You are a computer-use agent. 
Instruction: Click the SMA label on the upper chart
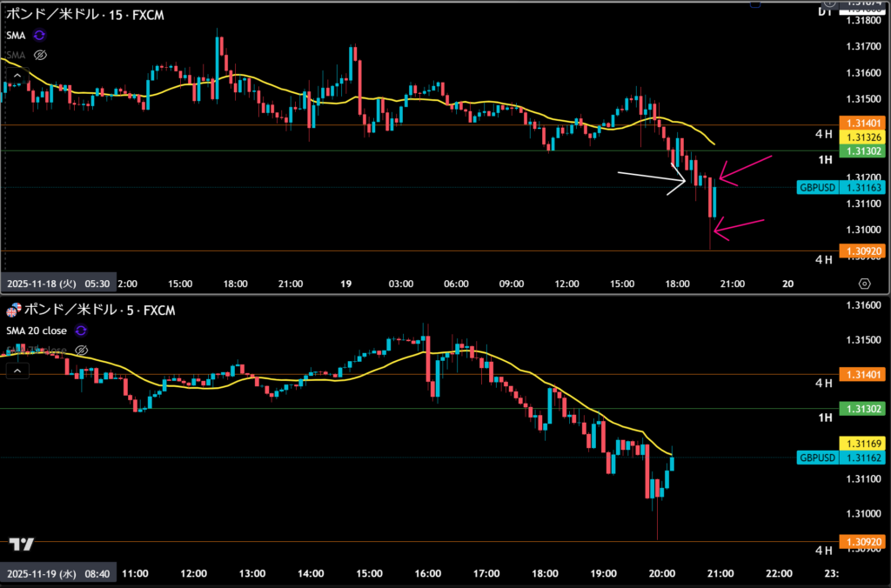pos(16,36)
